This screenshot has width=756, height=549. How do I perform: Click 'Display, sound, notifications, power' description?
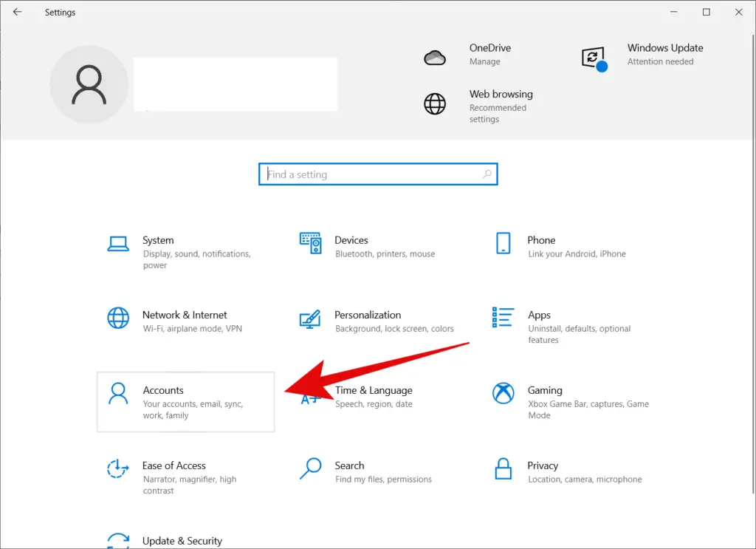coord(196,259)
